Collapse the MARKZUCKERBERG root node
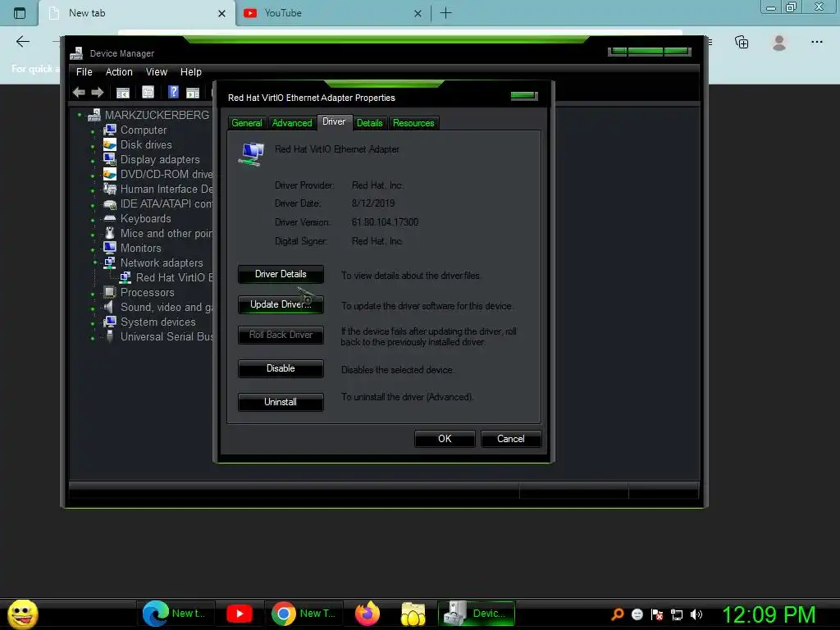This screenshot has width=840, height=630. pos(80,115)
